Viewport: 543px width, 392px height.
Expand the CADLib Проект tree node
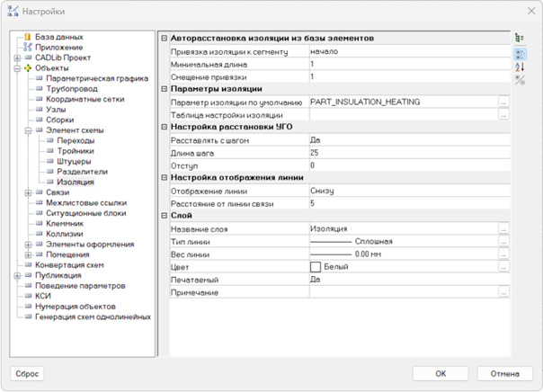pyautogui.click(x=17, y=58)
